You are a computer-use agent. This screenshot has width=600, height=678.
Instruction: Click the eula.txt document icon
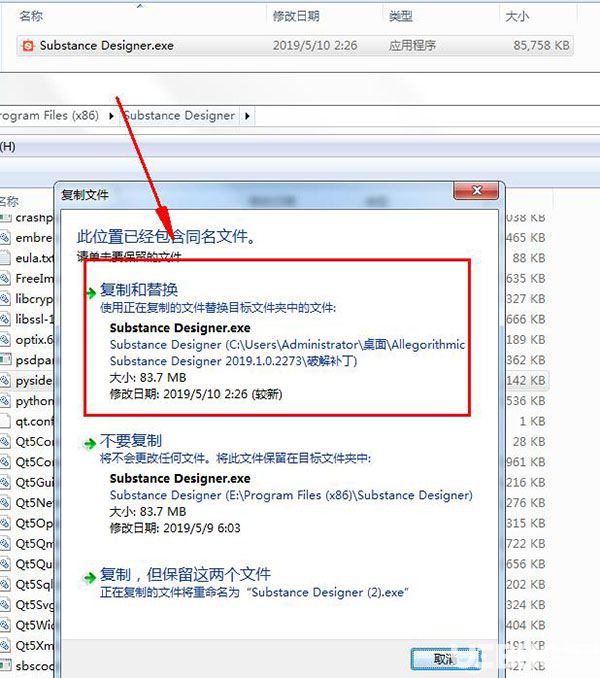coord(5,258)
